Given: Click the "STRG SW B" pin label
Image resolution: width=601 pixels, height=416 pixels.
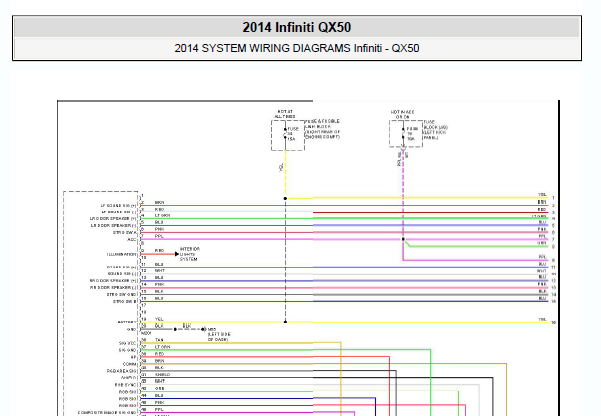Looking at the screenshot, I should coord(124,301).
